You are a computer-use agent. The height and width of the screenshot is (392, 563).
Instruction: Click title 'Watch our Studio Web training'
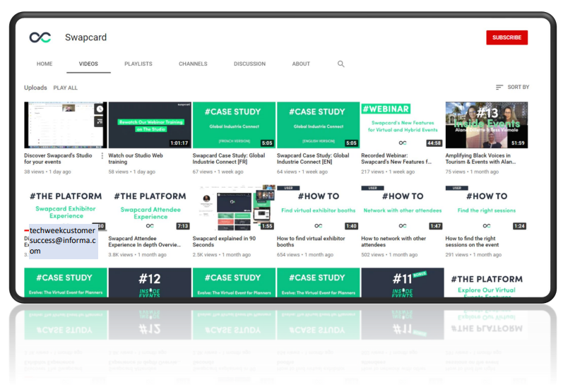click(136, 159)
